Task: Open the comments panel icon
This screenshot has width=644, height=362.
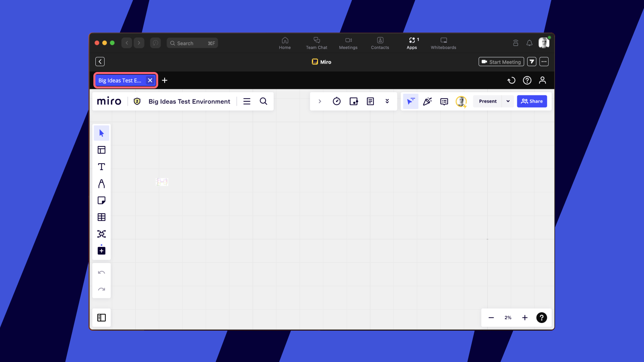Action: pyautogui.click(x=444, y=101)
